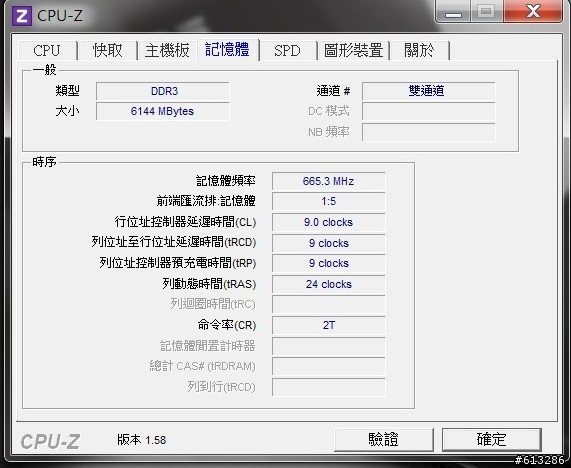Click the 類型 label
Viewport: 571px width, 468px height.
point(67,91)
